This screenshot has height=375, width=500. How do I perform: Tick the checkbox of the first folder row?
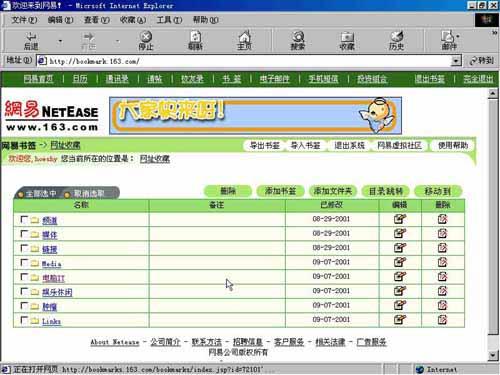point(24,219)
